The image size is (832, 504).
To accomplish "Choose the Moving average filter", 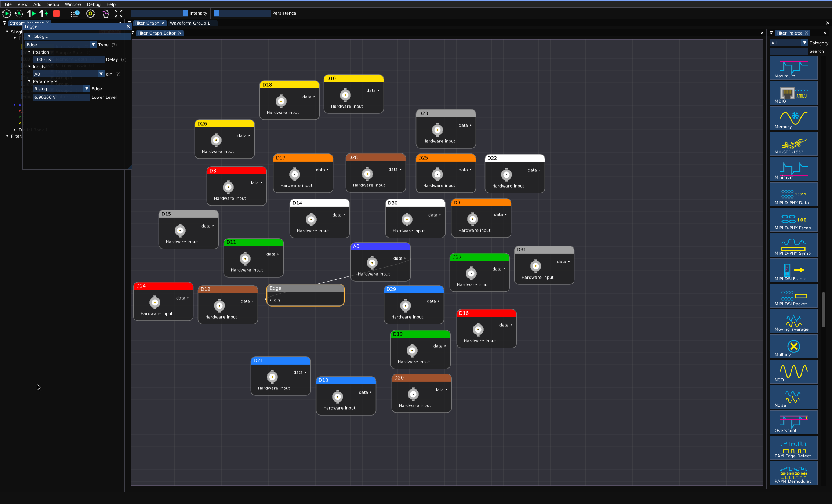I will [x=793, y=321].
